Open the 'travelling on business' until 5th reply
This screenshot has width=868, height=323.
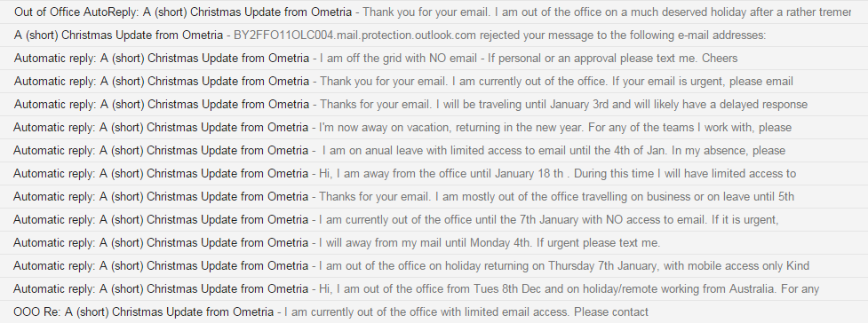pos(434,196)
